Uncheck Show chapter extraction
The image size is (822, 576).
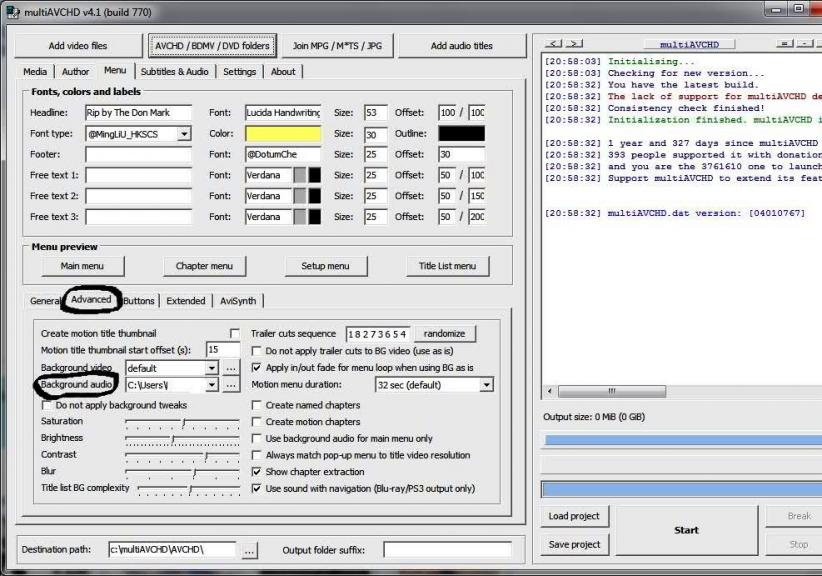coord(257,471)
